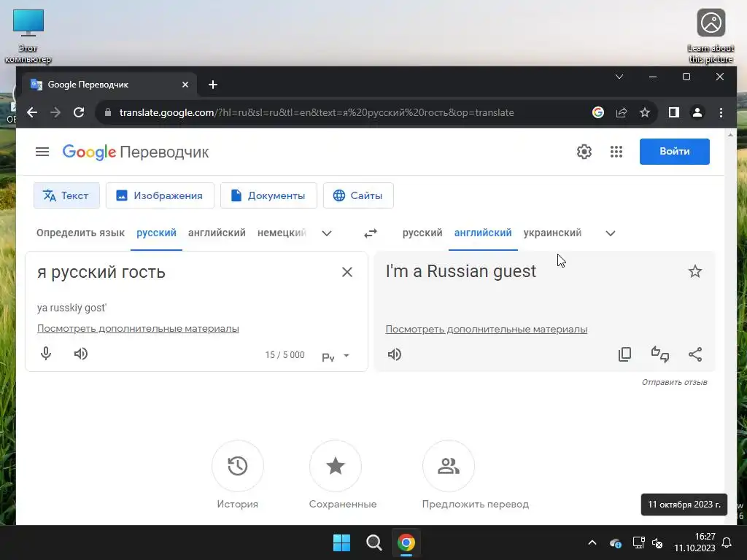Viewport: 747px width, 560px height.
Task: Swap source and target languages
Action: (x=371, y=233)
